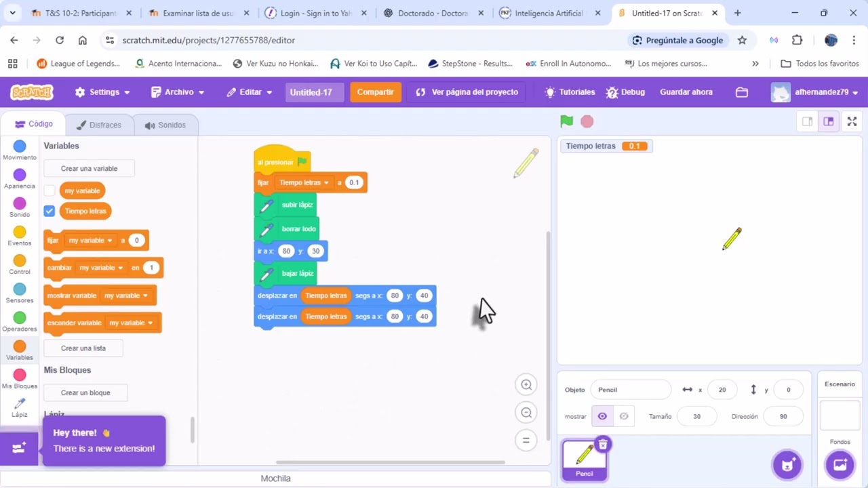Image resolution: width=868 pixels, height=488 pixels.
Task: Switch to the Disfraces tab
Action: pyautogui.click(x=99, y=125)
